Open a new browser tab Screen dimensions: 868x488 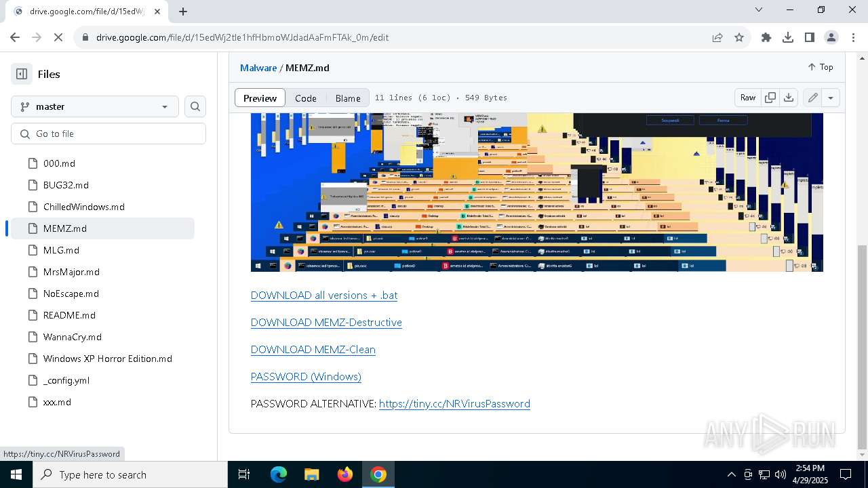183,11
